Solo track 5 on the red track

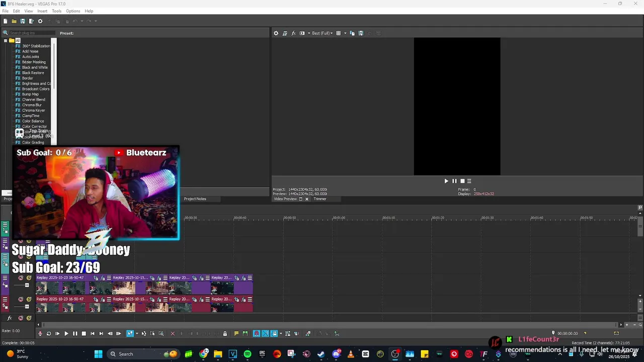tap(29, 299)
